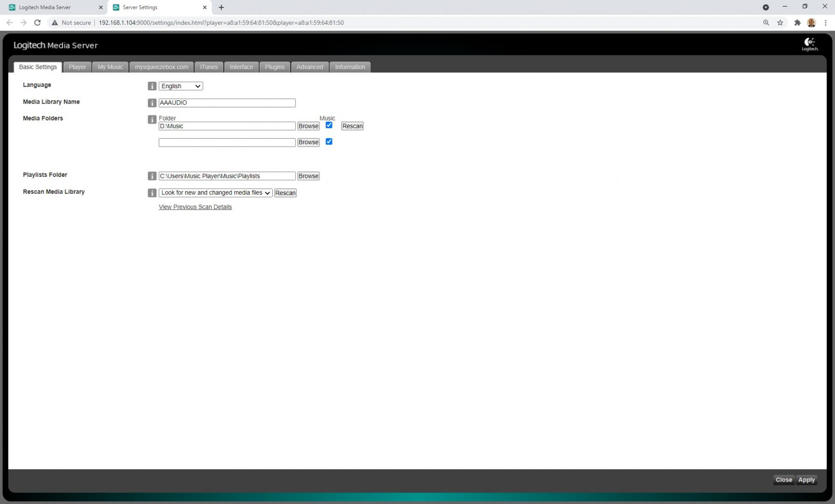
Task: Open the rescan type dropdown
Action: click(215, 193)
